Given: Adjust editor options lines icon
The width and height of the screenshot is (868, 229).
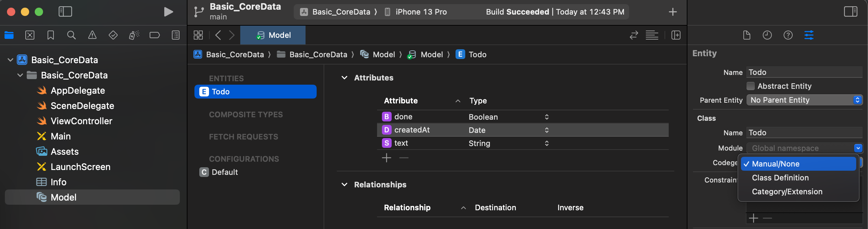Looking at the screenshot, I should click(x=652, y=35).
